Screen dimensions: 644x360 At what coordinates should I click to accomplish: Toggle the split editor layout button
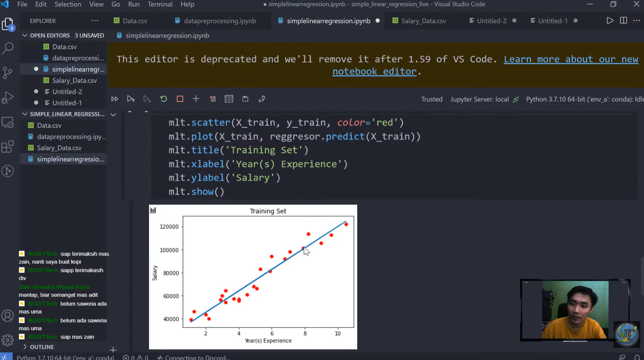click(624, 20)
